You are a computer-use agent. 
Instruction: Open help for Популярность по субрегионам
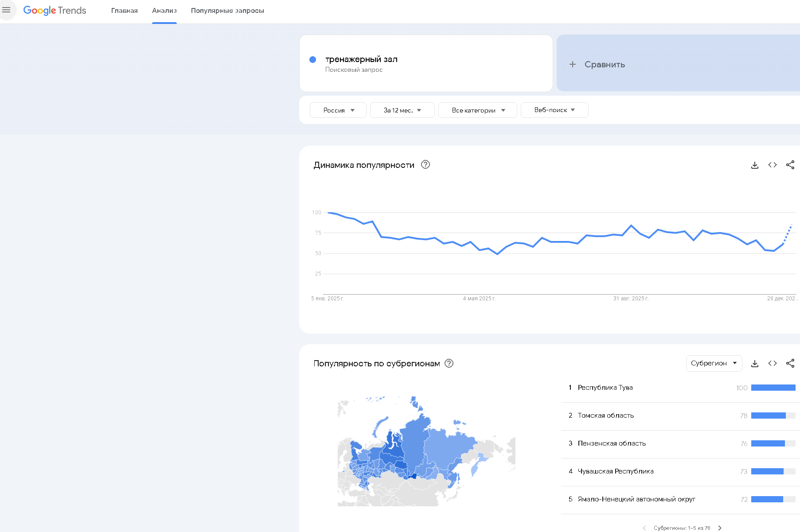(449, 363)
